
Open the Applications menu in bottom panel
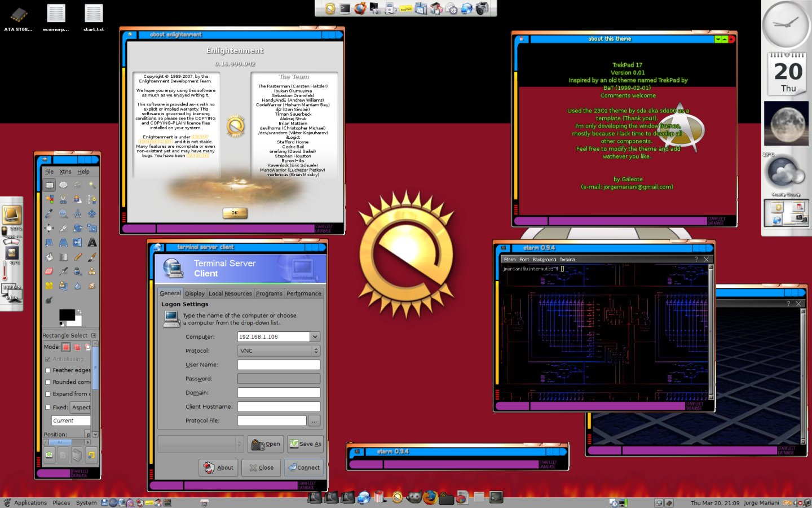coord(30,502)
